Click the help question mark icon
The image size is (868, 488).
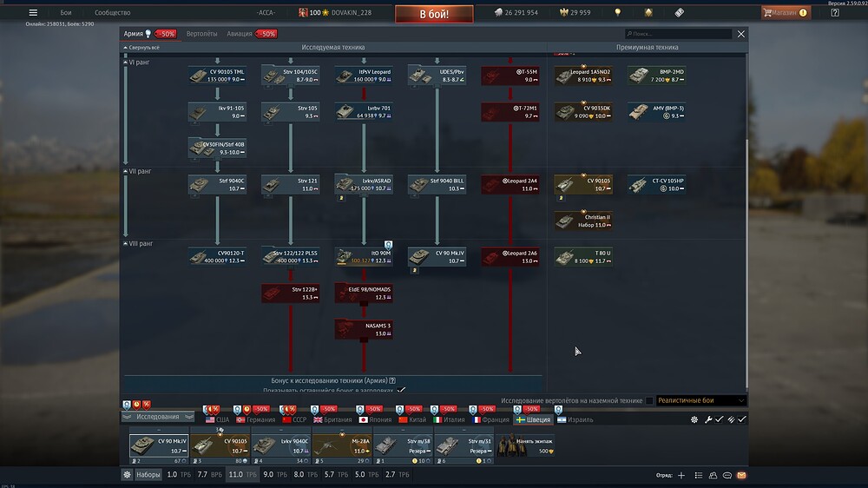835,12
